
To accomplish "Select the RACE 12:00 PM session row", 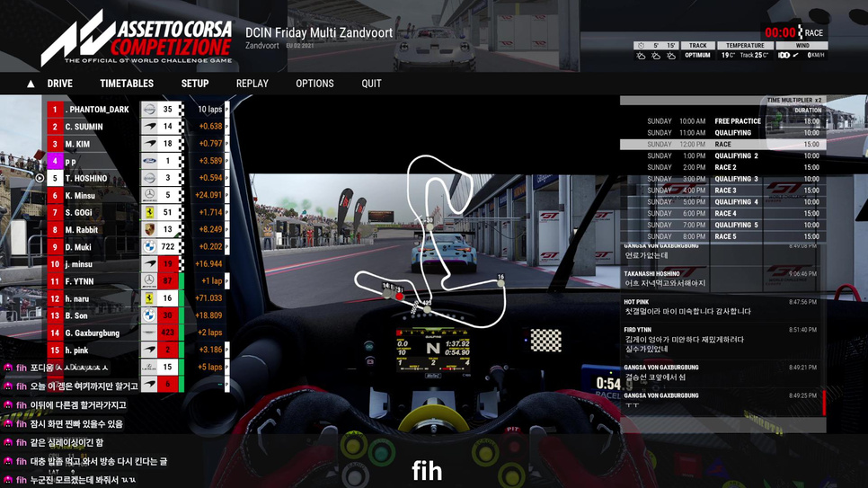I will (x=721, y=144).
